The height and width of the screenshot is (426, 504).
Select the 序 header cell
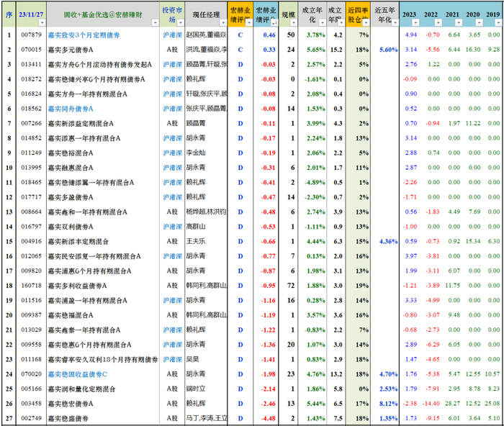[x=9, y=14]
